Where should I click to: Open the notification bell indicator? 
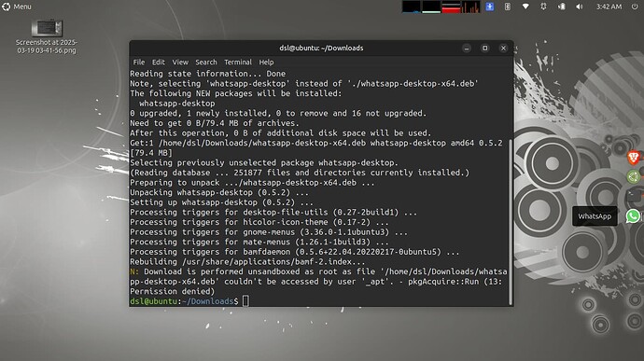tap(543, 7)
